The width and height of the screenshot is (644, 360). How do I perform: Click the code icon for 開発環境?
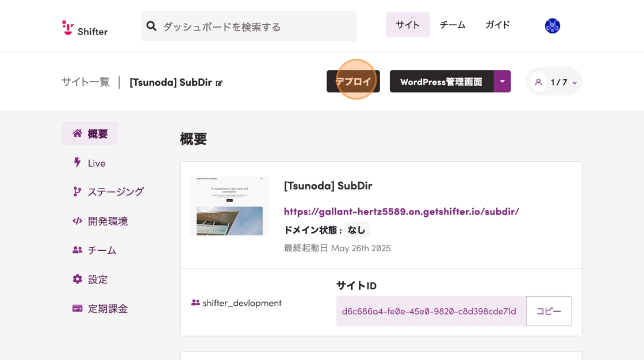tap(77, 221)
